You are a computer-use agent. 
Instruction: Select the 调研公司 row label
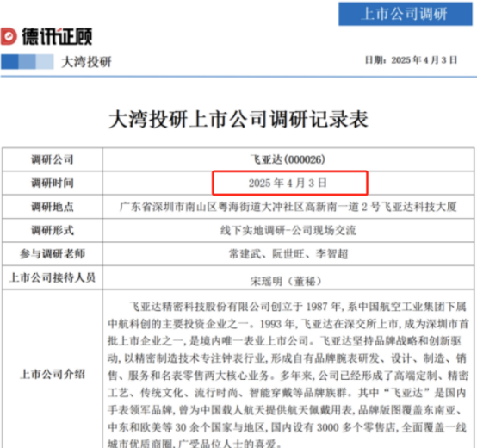pyautogui.click(x=53, y=159)
